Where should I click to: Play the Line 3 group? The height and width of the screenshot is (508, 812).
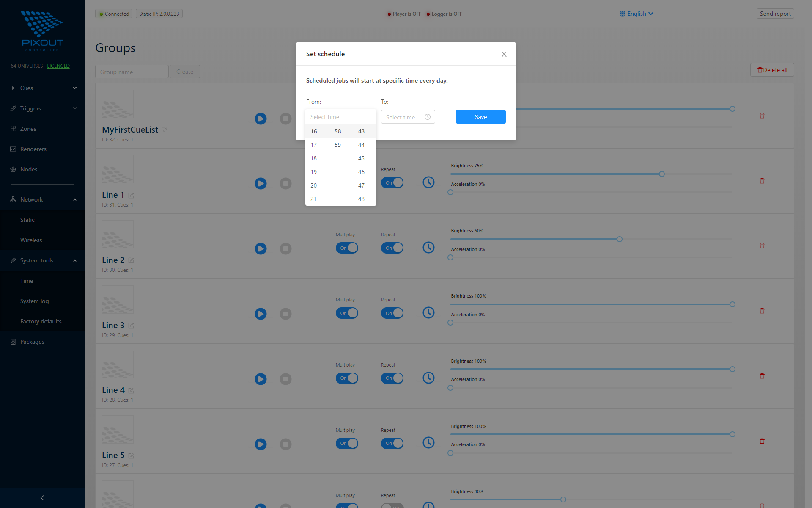point(261,314)
